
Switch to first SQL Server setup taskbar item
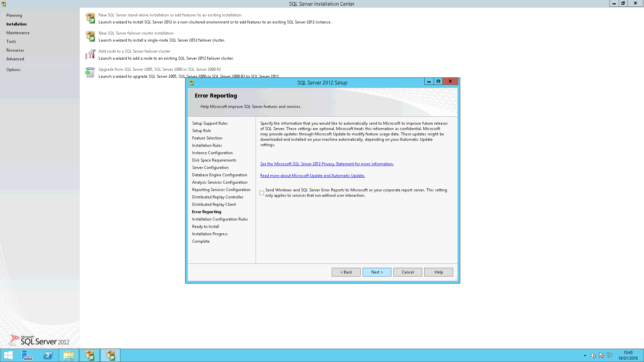coord(90,355)
